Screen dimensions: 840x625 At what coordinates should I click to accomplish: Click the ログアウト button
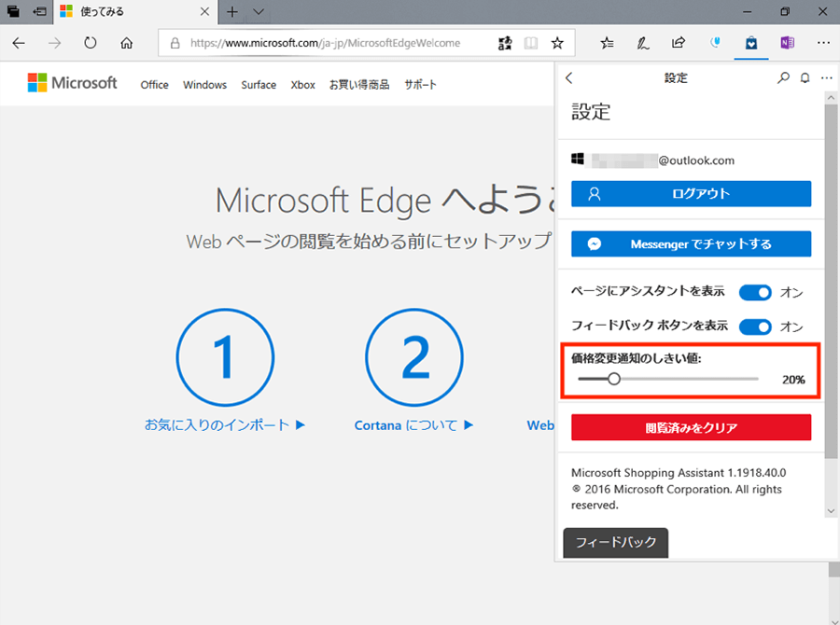point(691,194)
